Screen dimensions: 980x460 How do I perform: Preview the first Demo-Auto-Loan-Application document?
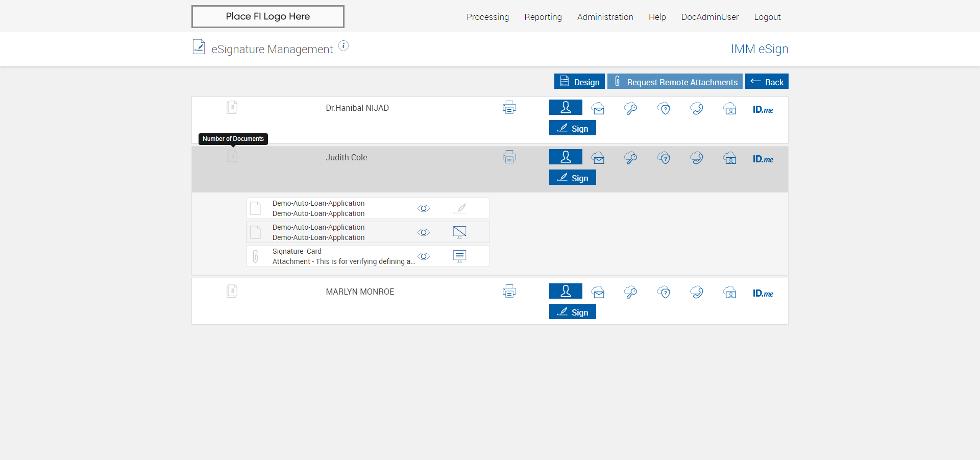[x=424, y=208]
